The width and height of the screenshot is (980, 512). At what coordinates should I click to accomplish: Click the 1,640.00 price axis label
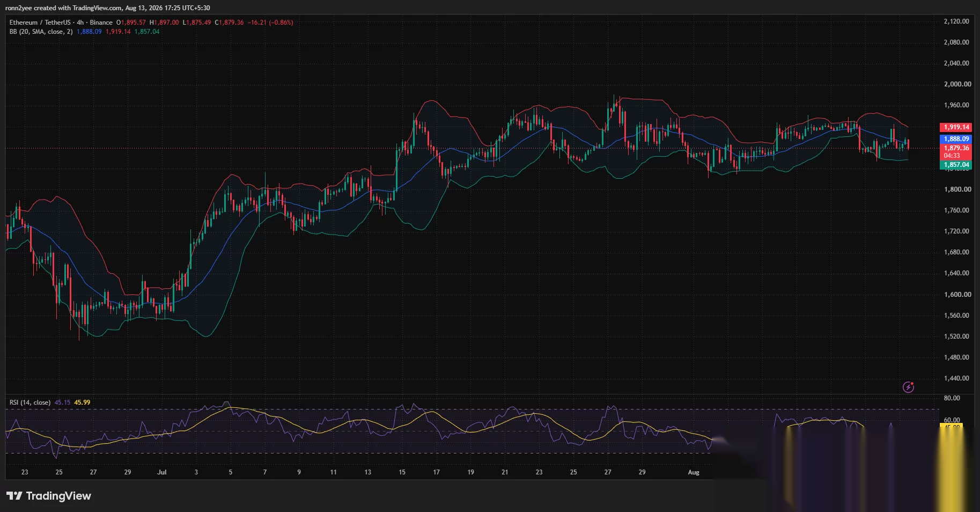pyautogui.click(x=956, y=273)
